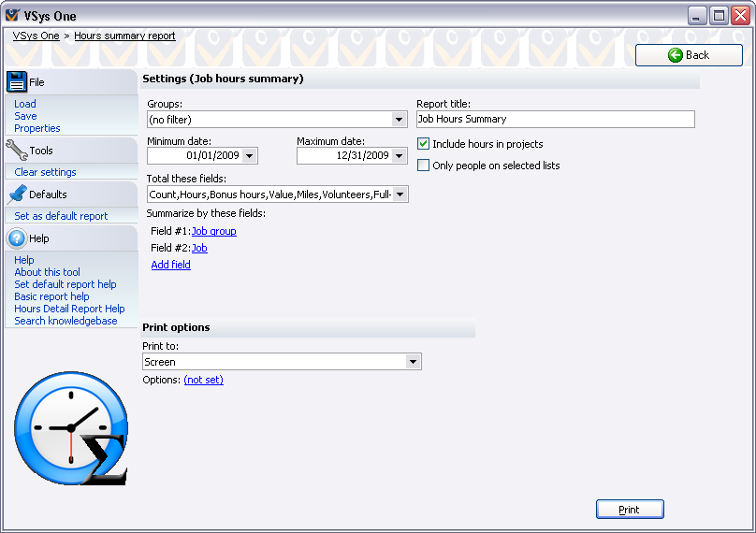Click the VSys One breadcrumb link

tap(36, 36)
